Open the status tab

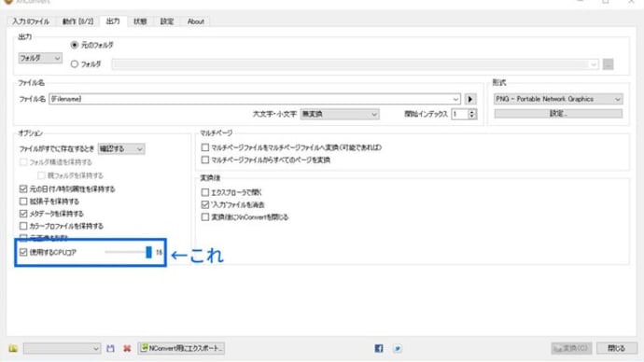click(x=140, y=21)
